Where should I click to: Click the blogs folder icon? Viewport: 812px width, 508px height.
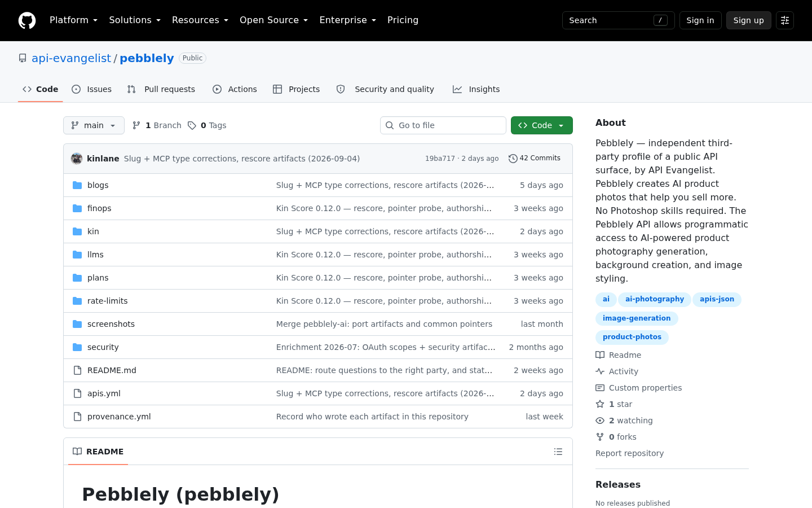[77, 185]
